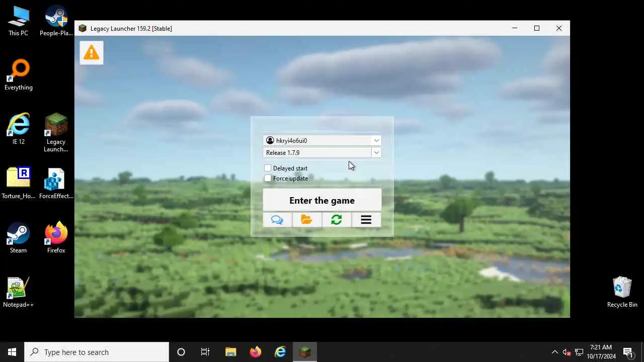Show hidden system tray icons
Image resolution: width=644 pixels, height=362 pixels.
[x=555, y=352]
